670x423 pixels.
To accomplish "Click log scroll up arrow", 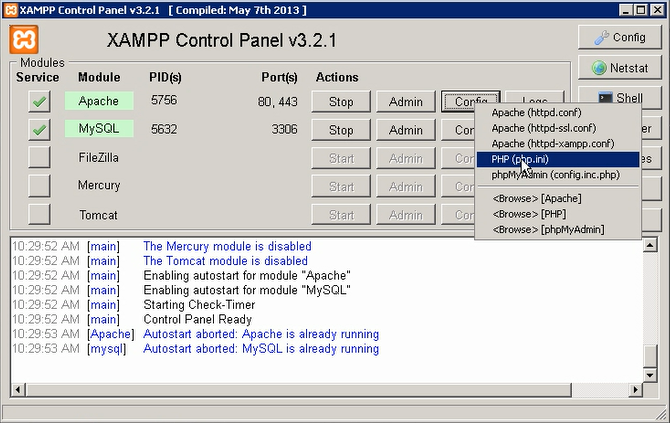I will click(650, 245).
